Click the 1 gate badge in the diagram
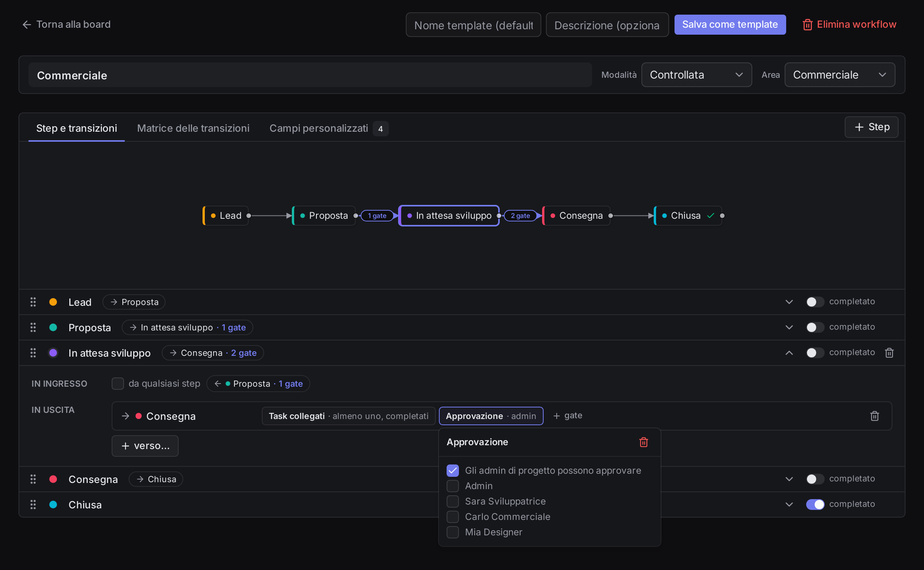 pyautogui.click(x=377, y=216)
